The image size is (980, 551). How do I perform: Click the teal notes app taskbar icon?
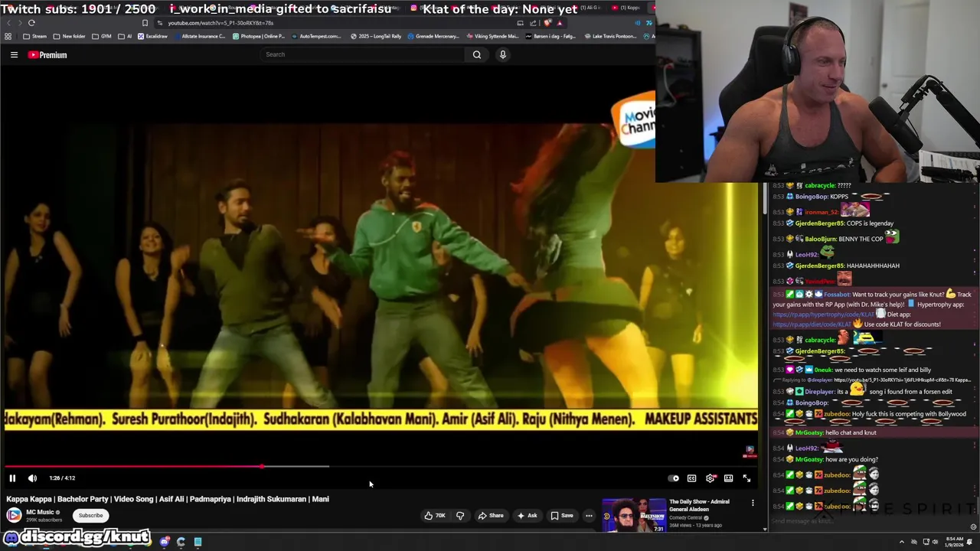(x=198, y=542)
